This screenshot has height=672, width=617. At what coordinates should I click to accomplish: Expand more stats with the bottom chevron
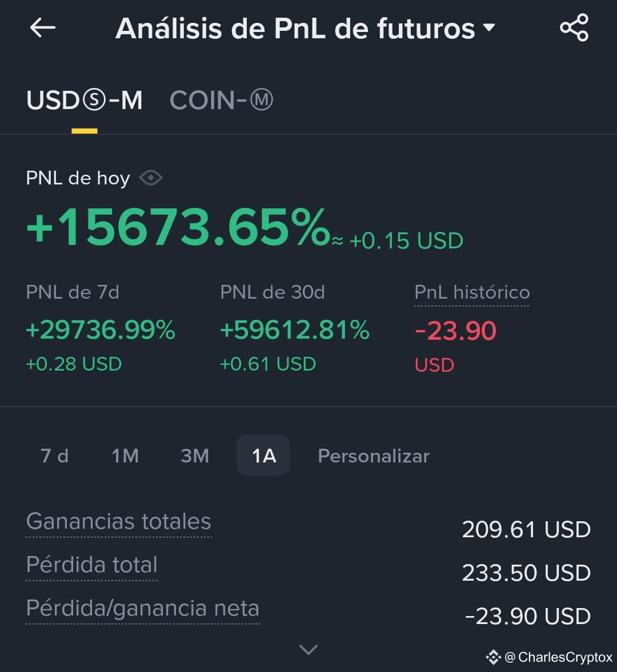(x=308, y=649)
